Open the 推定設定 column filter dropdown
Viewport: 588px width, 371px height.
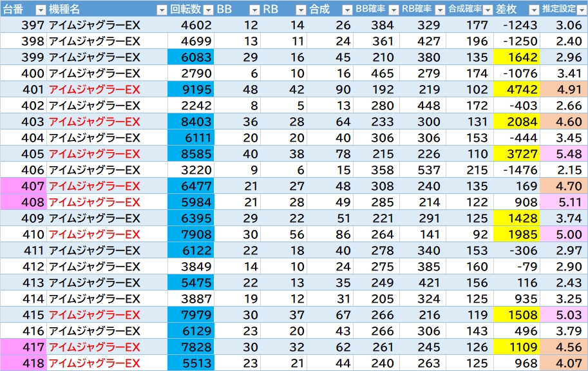tap(582, 10)
